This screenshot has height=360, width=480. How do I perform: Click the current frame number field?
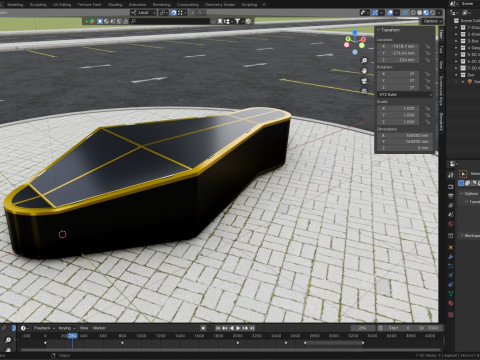363,328
